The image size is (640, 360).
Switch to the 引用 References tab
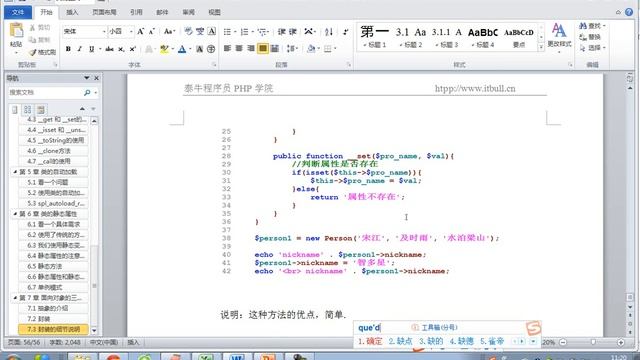136,12
